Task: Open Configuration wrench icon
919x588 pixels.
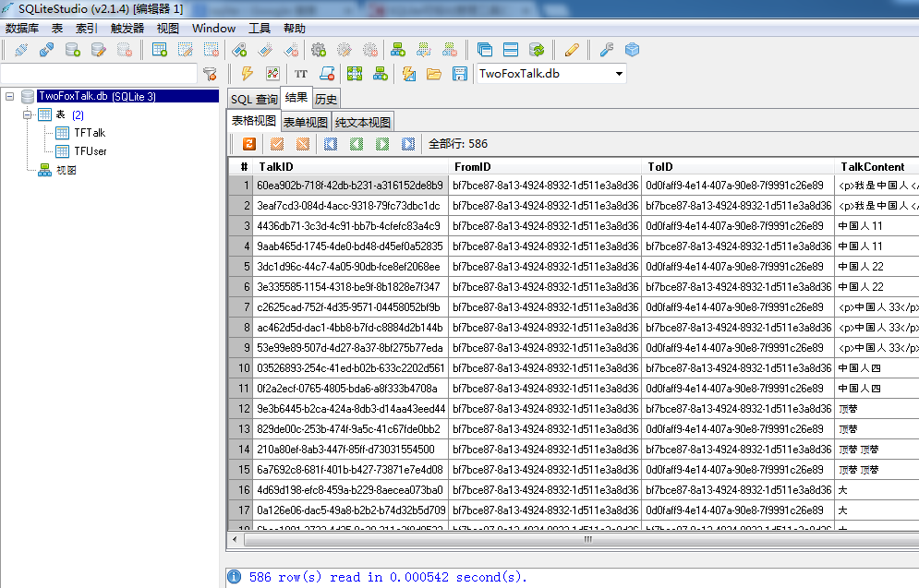Action: tap(607, 50)
